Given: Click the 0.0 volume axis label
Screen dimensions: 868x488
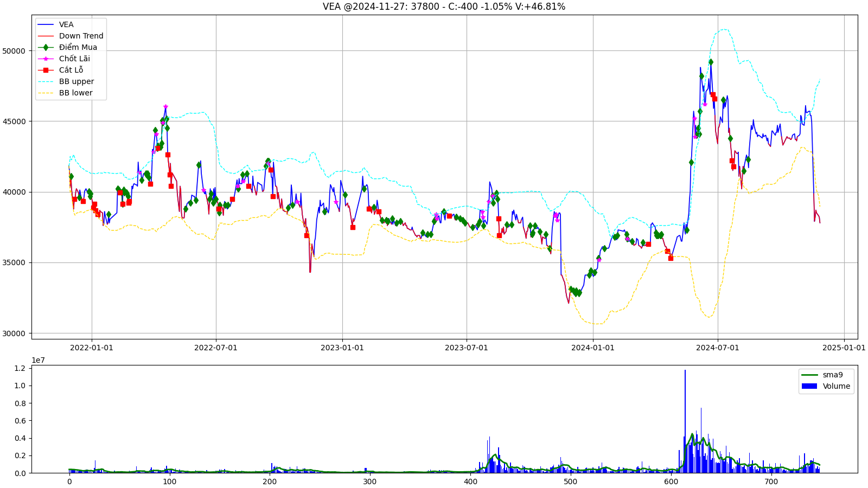Looking at the screenshot, I should (x=20, y=473).
